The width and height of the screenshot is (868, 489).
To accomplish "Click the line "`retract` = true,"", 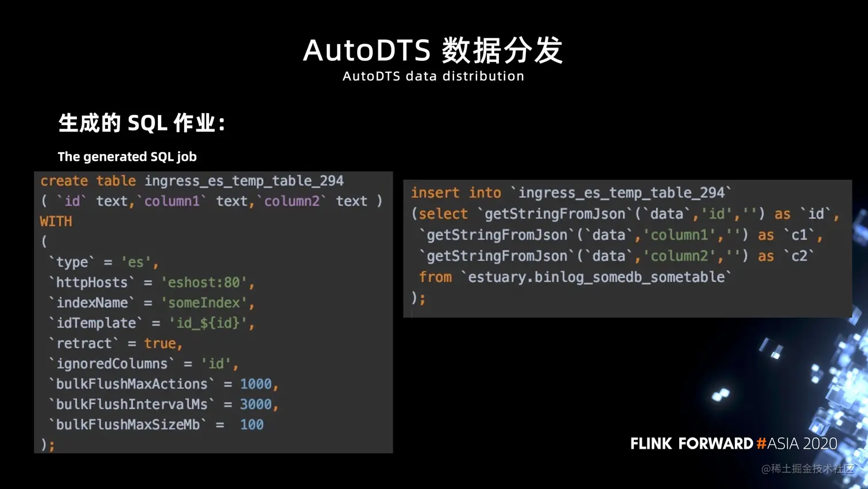I will click(116, 344).
